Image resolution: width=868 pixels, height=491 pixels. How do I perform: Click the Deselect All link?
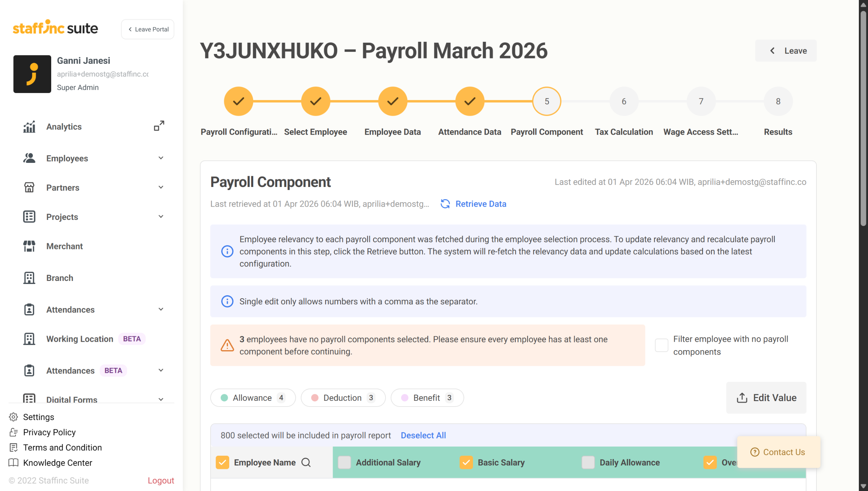point(423,435)
